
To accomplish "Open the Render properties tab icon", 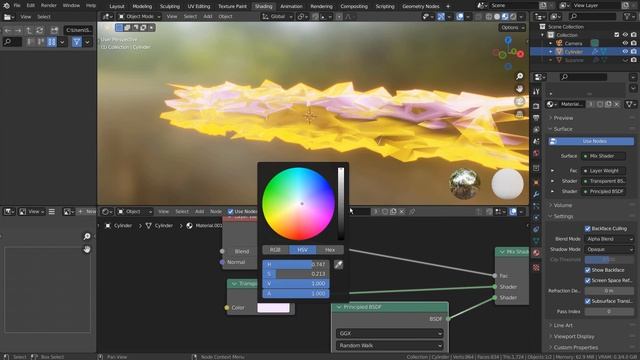I will pyautogui.click(x=536, y=106).
